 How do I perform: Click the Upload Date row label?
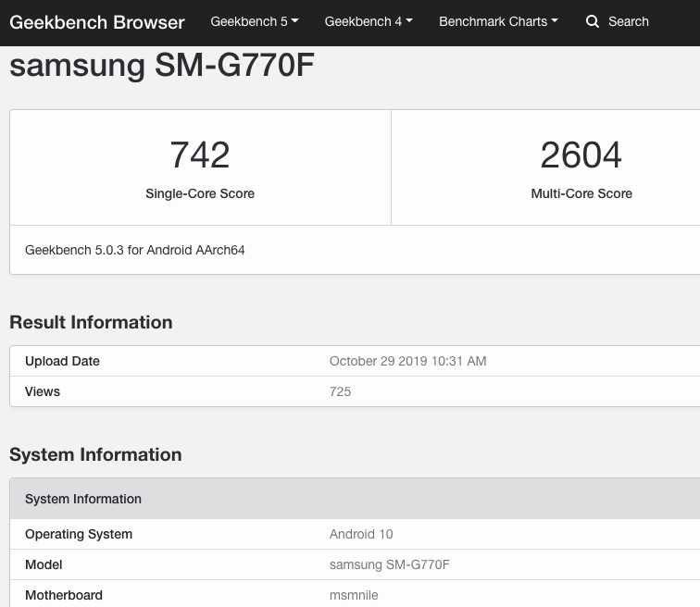tap(62, 361)
